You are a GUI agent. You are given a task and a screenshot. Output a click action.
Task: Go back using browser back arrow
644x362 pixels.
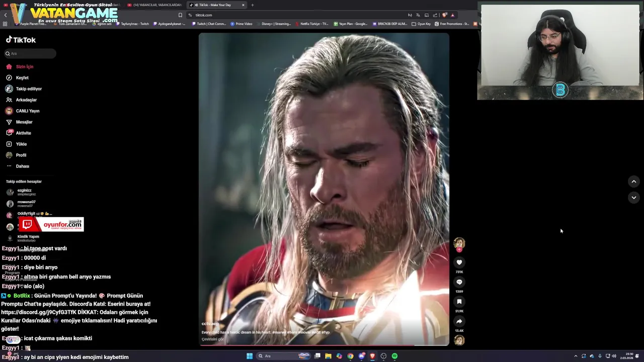(x=6, y=15)
